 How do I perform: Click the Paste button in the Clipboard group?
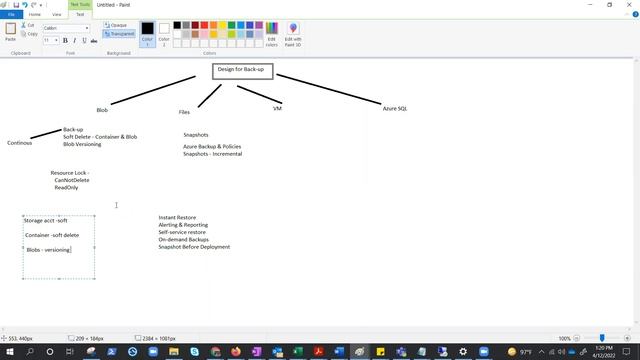coord(11,32)
